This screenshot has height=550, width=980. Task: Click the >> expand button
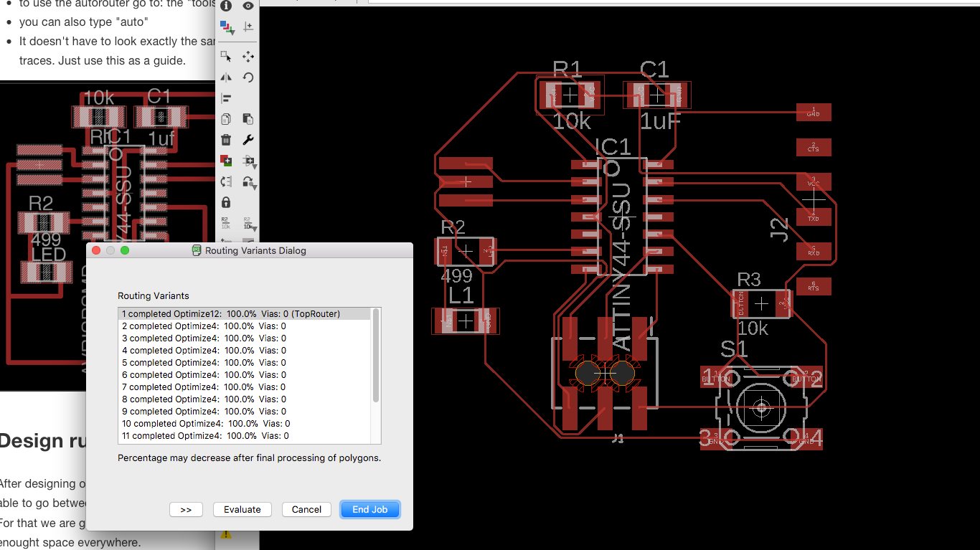[x=186, y=509]
